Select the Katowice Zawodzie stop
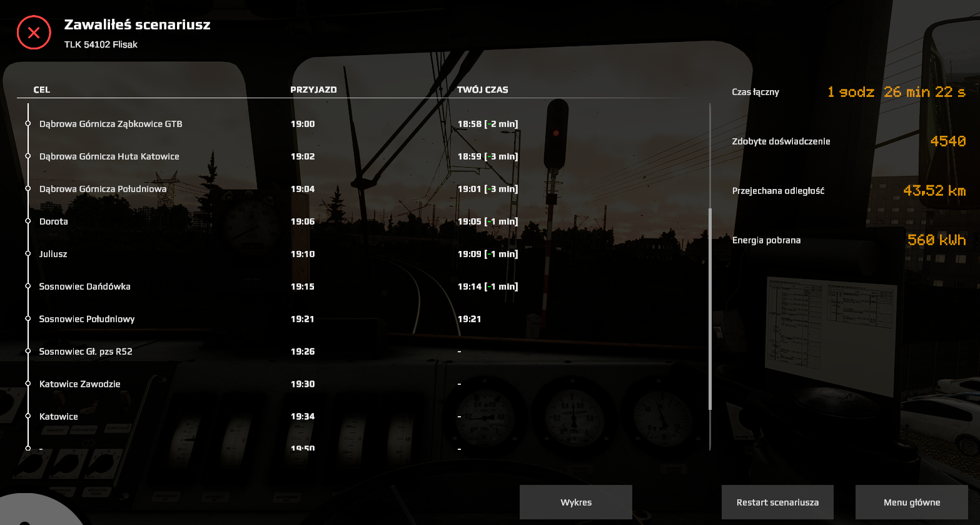 (79, 384)
